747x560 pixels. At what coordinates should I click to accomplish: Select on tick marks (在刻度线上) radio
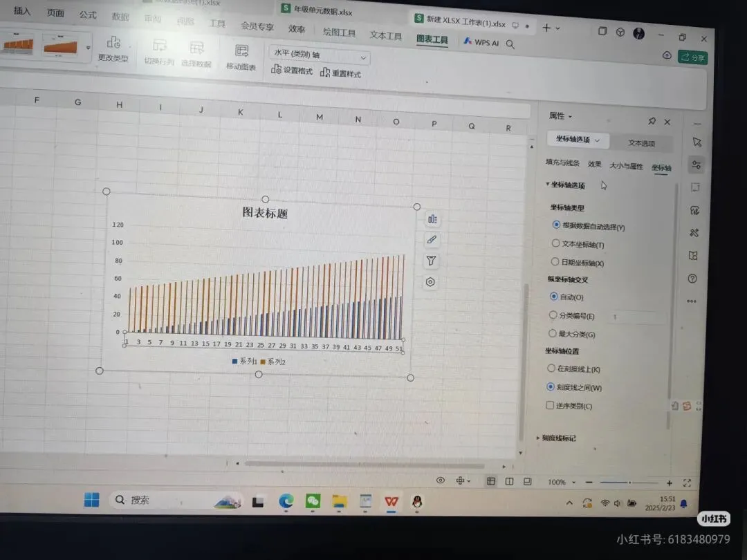point(551,368)
